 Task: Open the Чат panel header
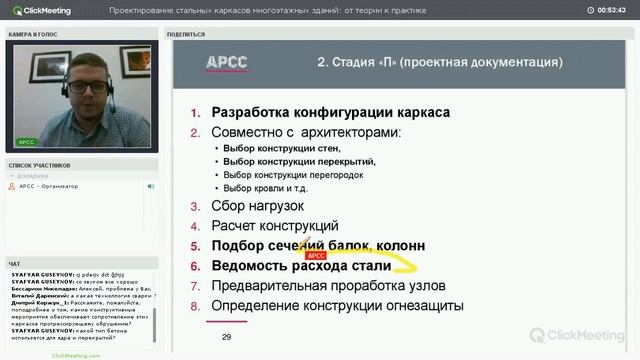point(82,264)
